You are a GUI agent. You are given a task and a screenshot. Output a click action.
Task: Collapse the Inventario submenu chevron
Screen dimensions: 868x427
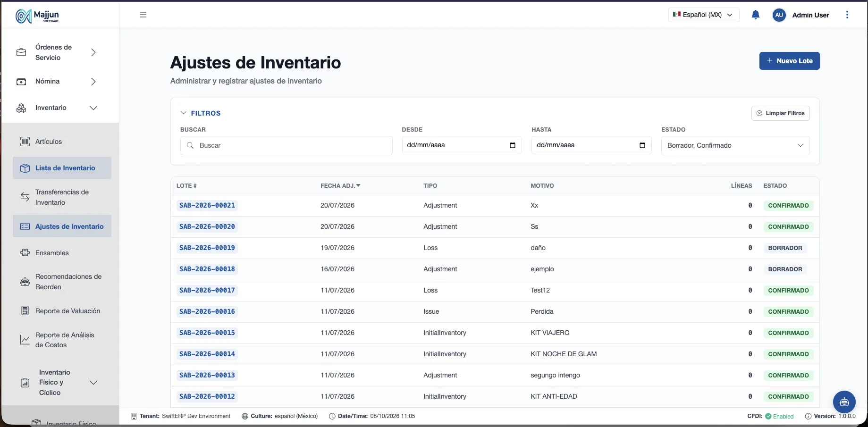tap(93, 108)
